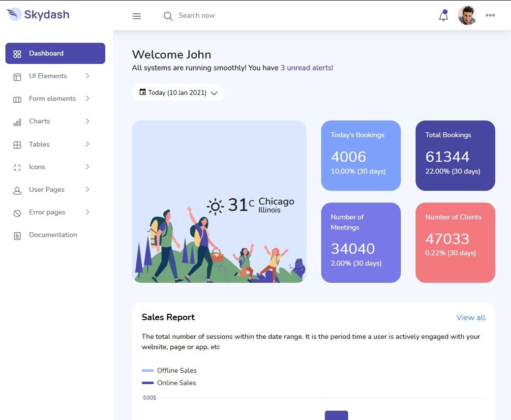Image resolution: width=511 pixels, height=420 pixels.
Task: Click the View all link in Sales Report
Action: point(470,317)
